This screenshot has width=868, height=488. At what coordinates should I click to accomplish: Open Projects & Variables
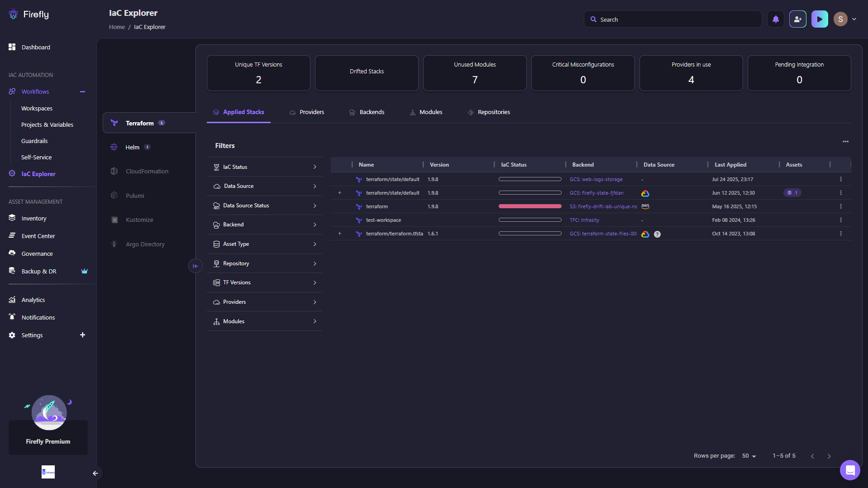click(47, 124)
